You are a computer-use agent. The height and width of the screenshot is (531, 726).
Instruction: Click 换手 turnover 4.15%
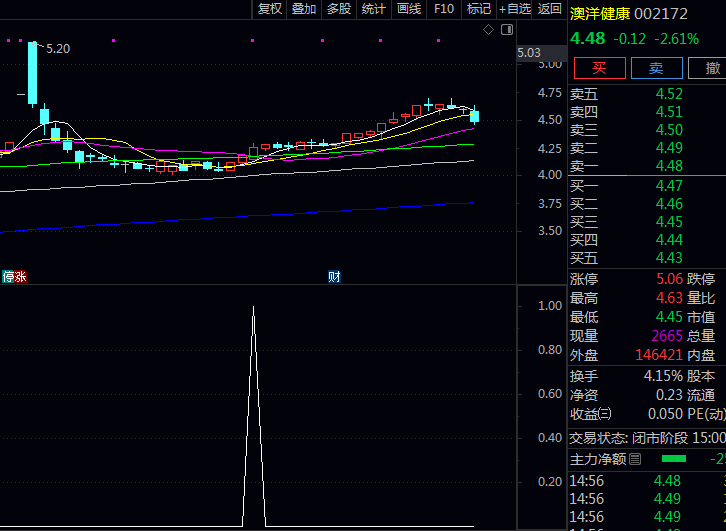pyautogui.click(x=663, y=376)
